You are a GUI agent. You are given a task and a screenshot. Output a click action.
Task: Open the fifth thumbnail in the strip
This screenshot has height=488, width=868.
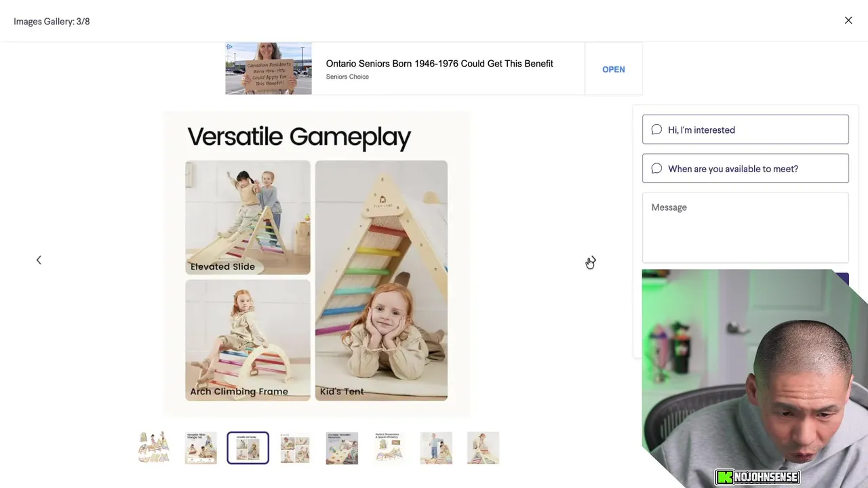click(342, 448)
